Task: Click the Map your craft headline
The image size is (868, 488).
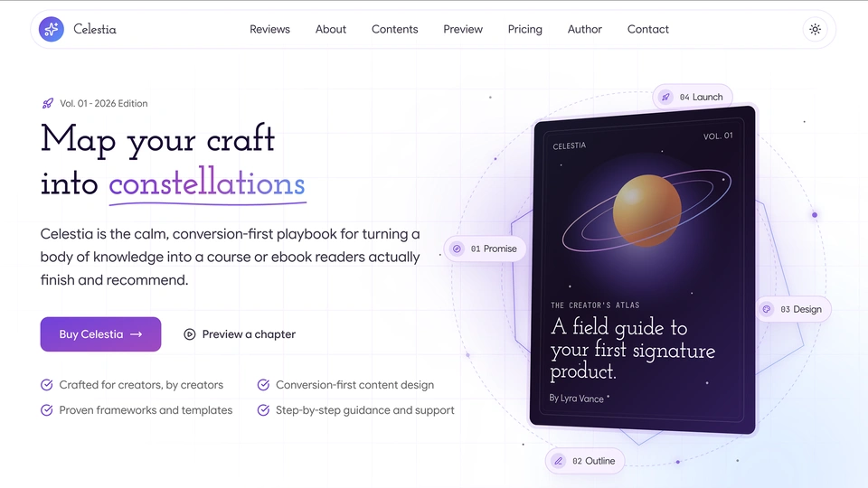Action: tap(157, 139)
